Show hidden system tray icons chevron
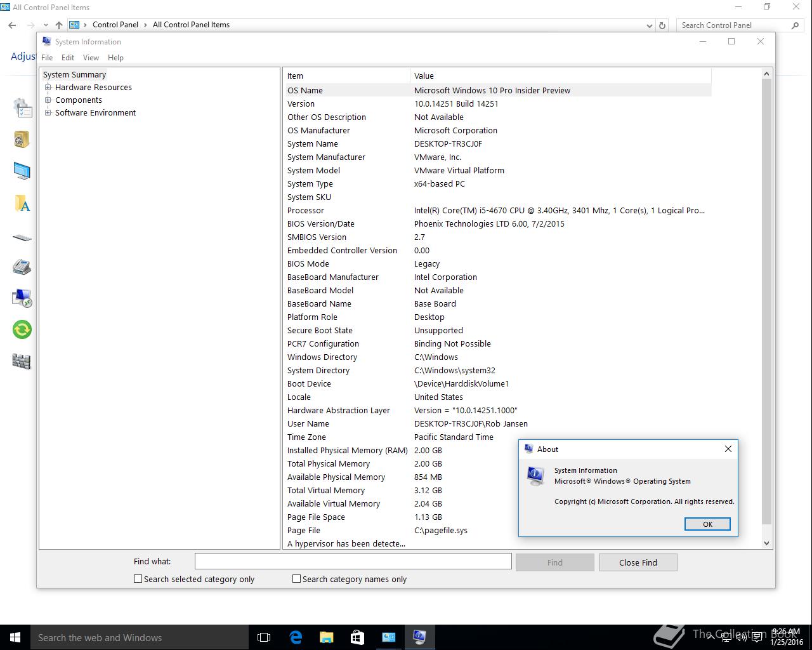The width and height of the screenshot is (812, 650). [710, 637]
